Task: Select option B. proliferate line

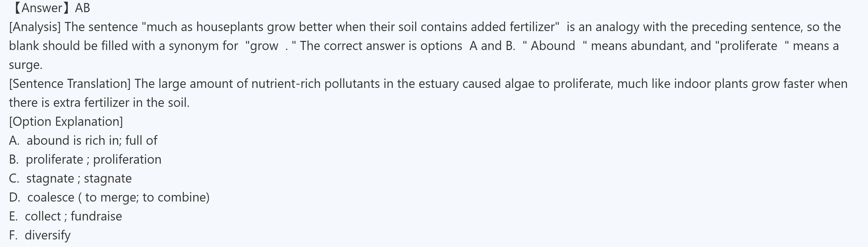Action: coord(85,159)
